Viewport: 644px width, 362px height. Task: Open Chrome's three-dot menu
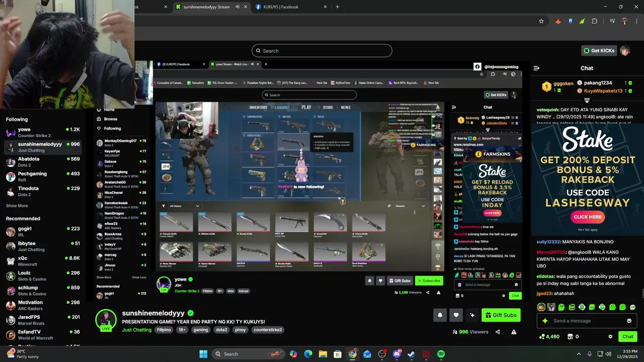click(636, 21)
